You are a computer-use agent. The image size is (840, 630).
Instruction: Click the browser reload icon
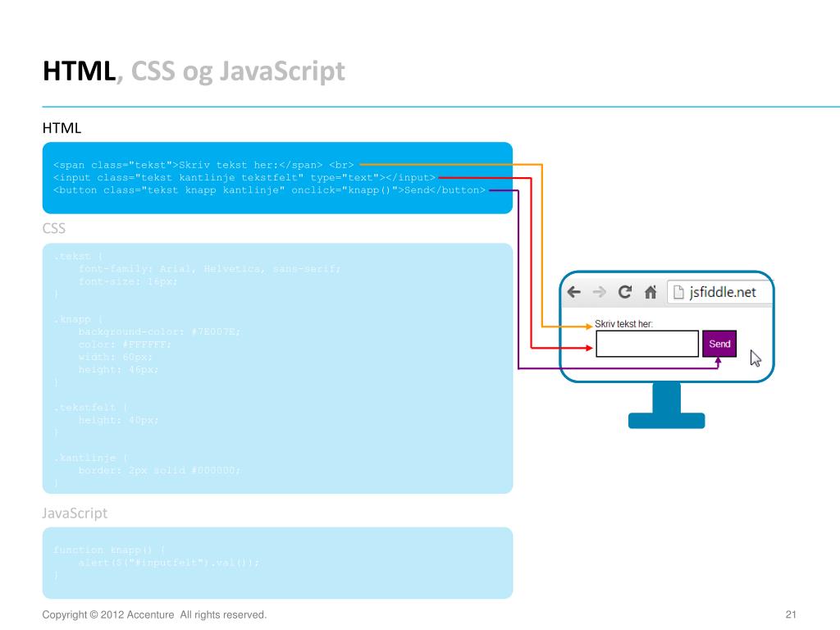point(624,292)
